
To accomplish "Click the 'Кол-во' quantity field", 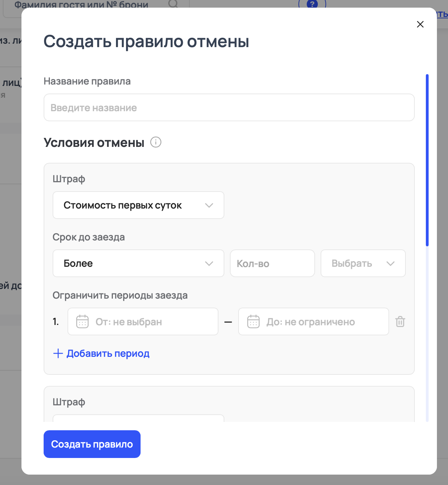I will click(x=272, y=263).
